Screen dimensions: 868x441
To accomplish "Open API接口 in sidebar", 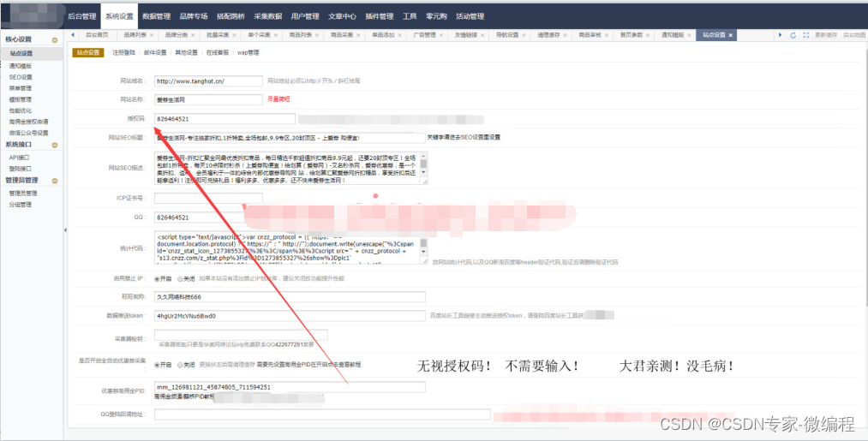I will pos(20,158).
